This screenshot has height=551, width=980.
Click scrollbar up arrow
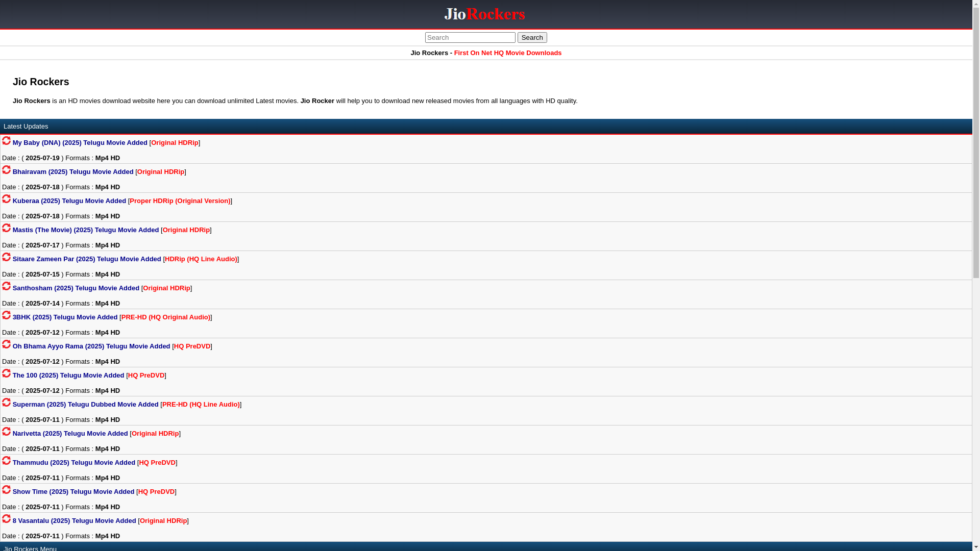976,4
